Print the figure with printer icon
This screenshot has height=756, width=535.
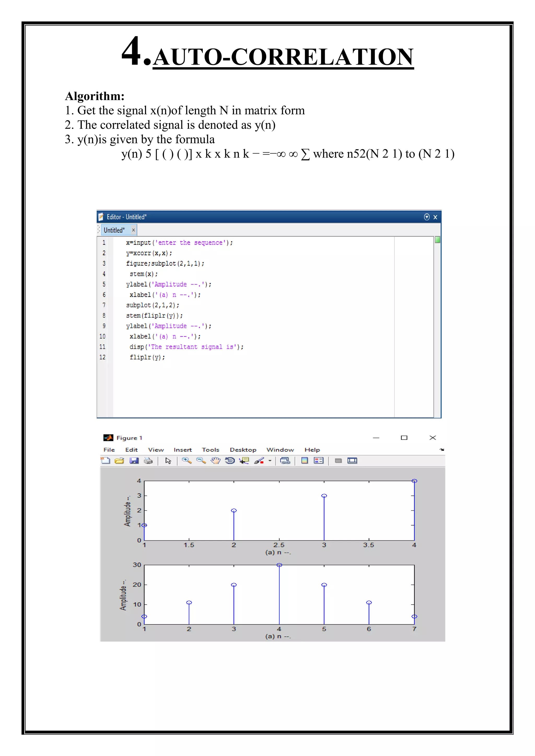point(148,460)
